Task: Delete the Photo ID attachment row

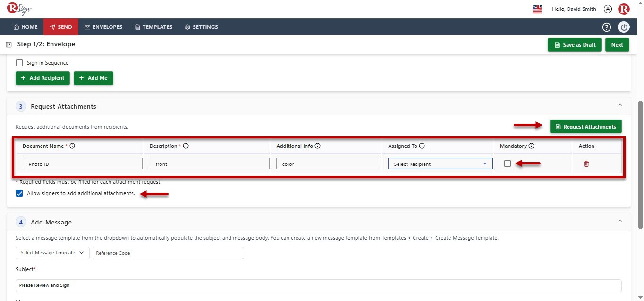Action: coord(586,163)
